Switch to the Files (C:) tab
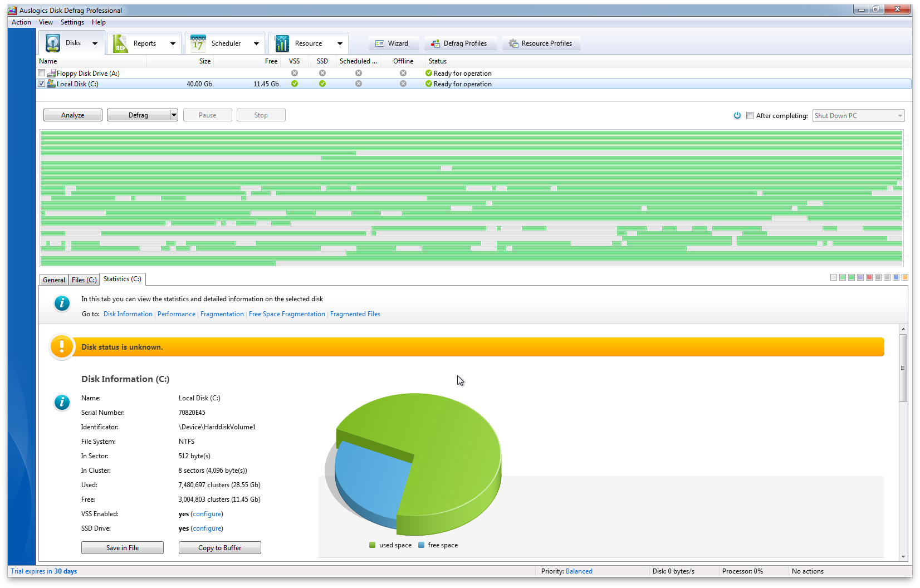 pos(84,280)
